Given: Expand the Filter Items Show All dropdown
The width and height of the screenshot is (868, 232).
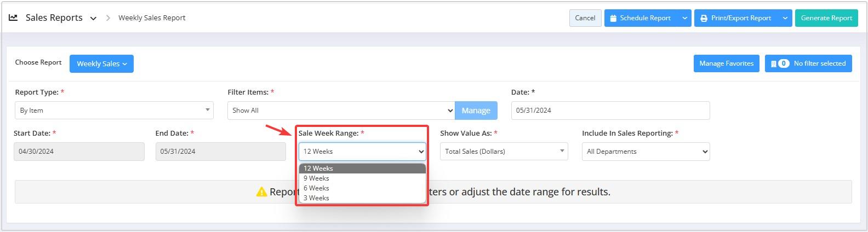Looking at the screenshot, I should pyautogui.click(x=340, y=110).
